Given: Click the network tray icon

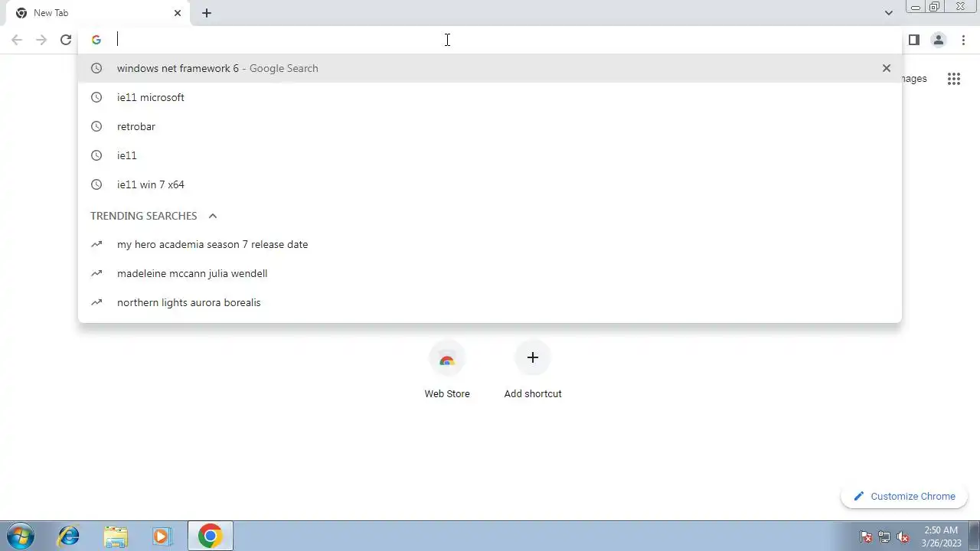Looking at the screenshot, I should tap(884, 536).
